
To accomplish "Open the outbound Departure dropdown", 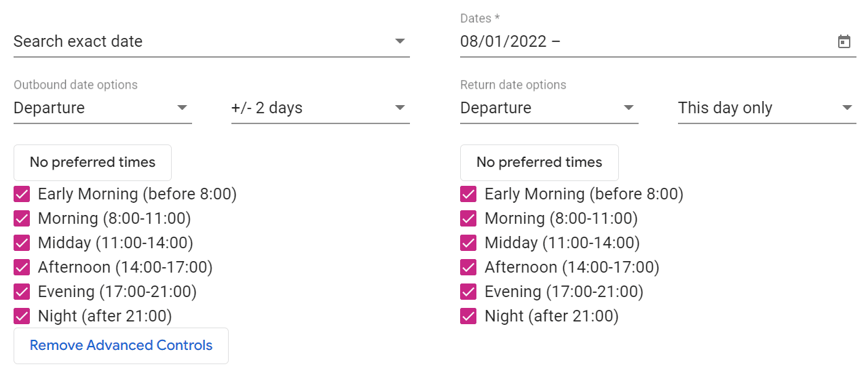I will pyautogui.click(x=102, y=108).
